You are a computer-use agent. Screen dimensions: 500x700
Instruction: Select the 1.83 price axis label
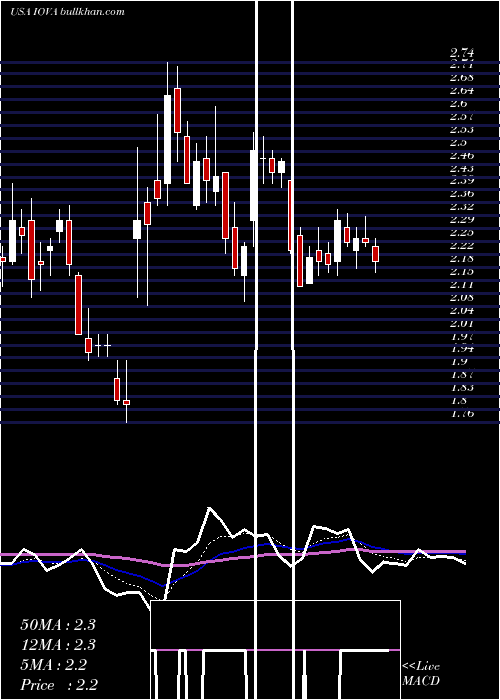tap(462, 388)
